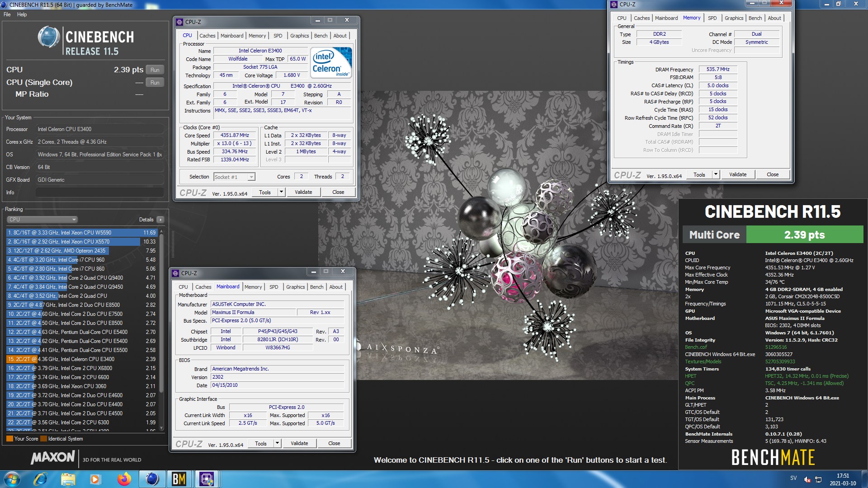This screenshot has width=868, height=488.
Task: Run the CPU multi-core test
Action: [155, 70]
